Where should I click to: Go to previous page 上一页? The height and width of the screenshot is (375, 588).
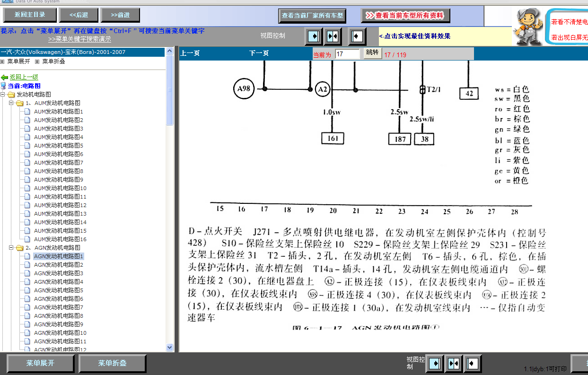(x=190, y=53)
